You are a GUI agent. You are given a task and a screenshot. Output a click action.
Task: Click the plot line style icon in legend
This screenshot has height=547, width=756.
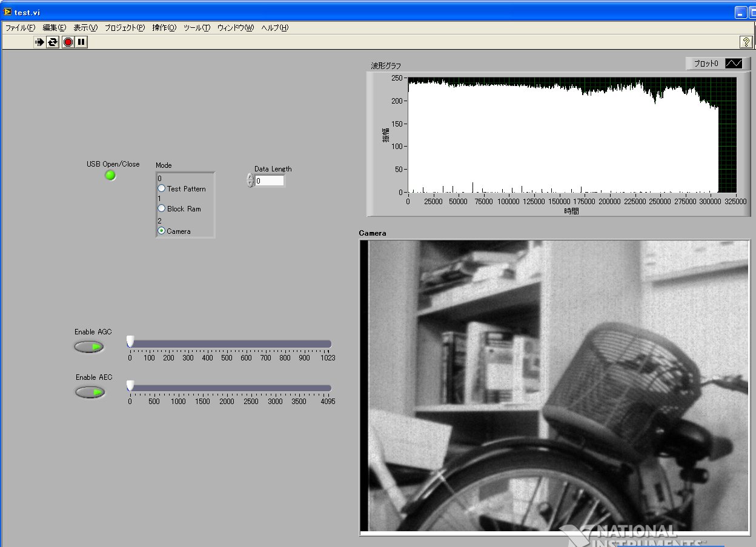tap(734, 64)
